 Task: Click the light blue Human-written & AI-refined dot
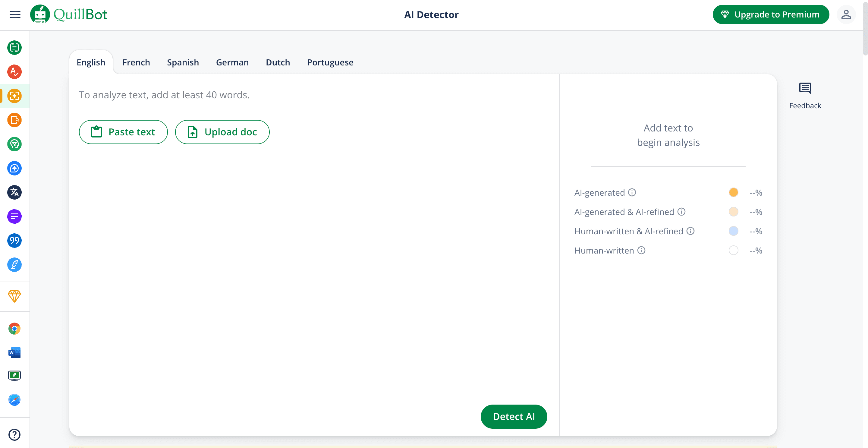733,231
